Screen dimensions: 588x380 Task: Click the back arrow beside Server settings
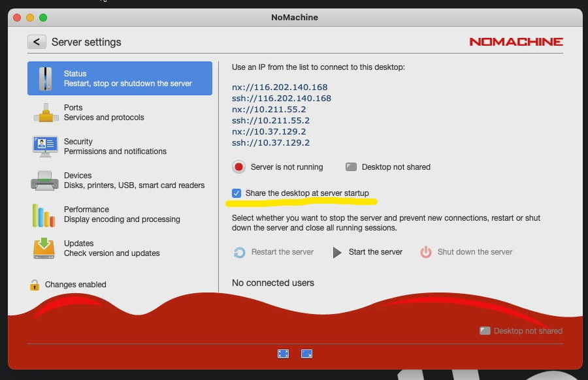click(x=37, y=42)
